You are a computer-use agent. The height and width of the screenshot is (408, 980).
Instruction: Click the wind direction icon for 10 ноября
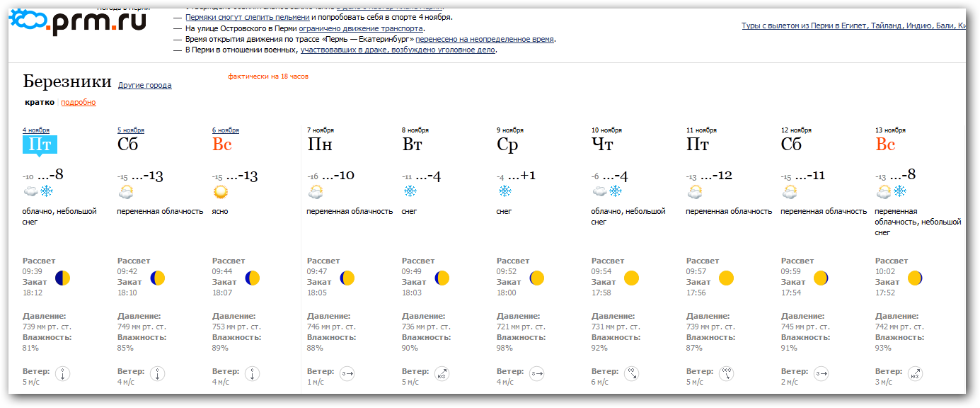tap(631, 373)
